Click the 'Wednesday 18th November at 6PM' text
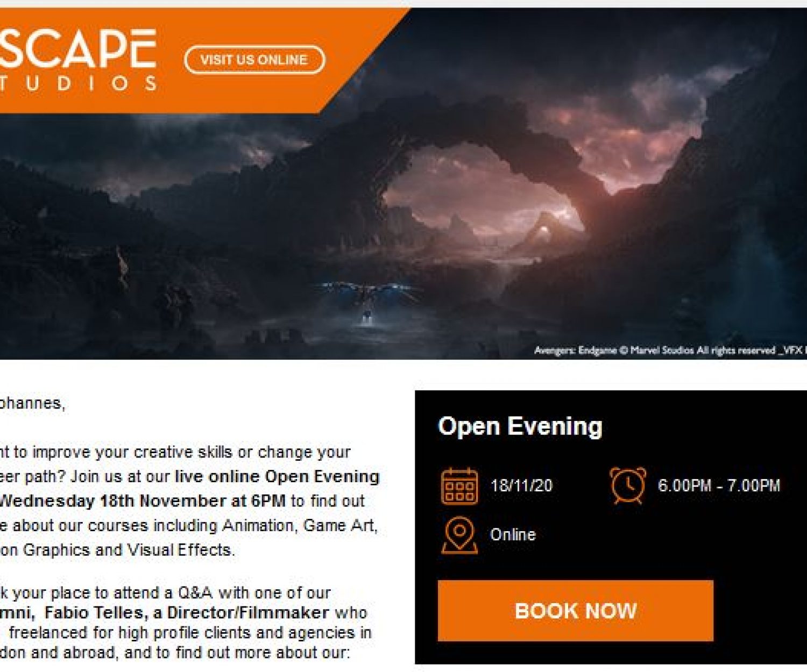Image resolution: width=807 pixels, height=672 pixels. (x=143, y=501)
